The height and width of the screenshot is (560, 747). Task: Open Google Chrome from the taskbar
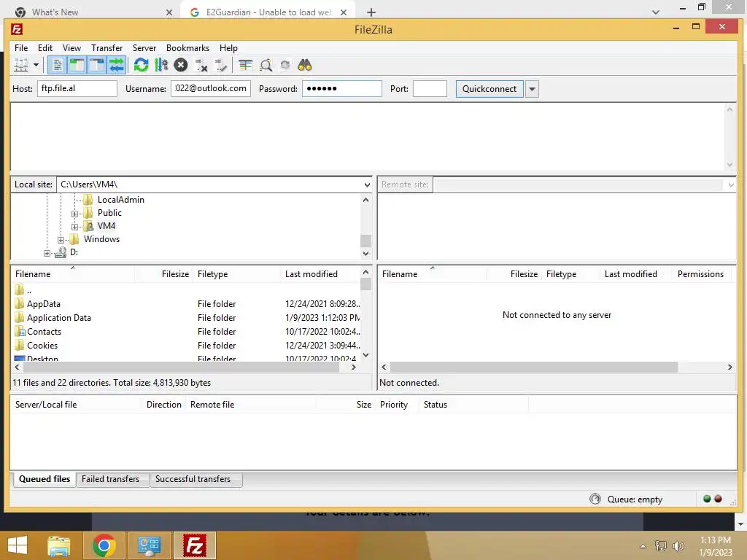click(104, 545)
